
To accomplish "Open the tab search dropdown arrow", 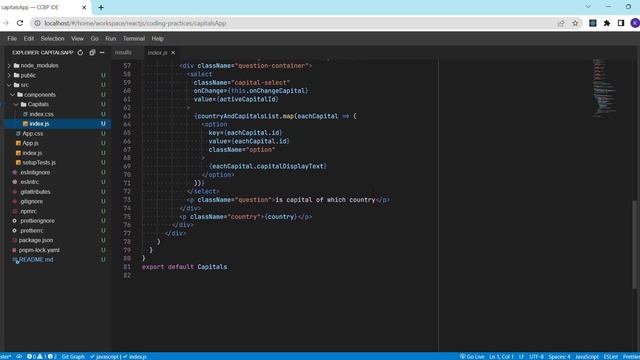I will coord(588,7).
